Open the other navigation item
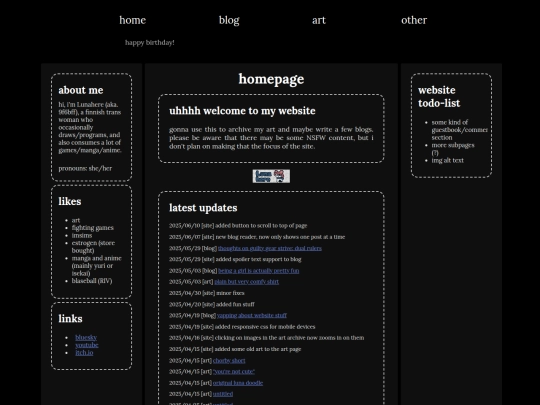This screenshot has width=540, height=405. (x=414, y=20)
